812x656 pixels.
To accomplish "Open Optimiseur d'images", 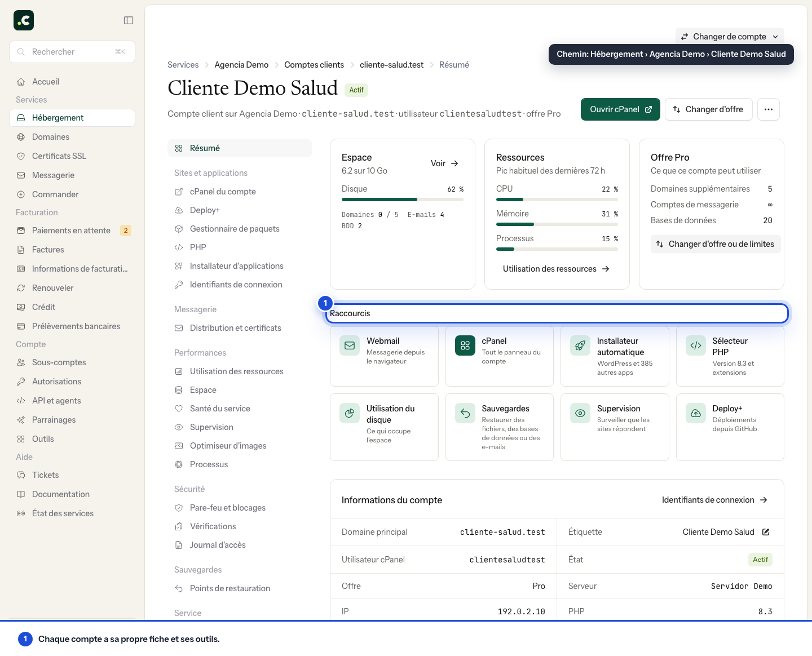I will [240, 446].
